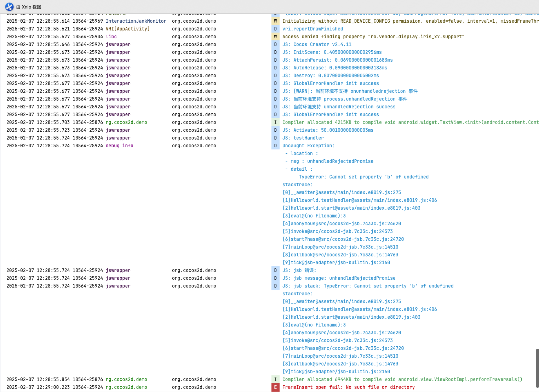Viewport: 539px width, 392px height.
Task: Click the thread ID 10564-25969
Action: click(88, 21)
